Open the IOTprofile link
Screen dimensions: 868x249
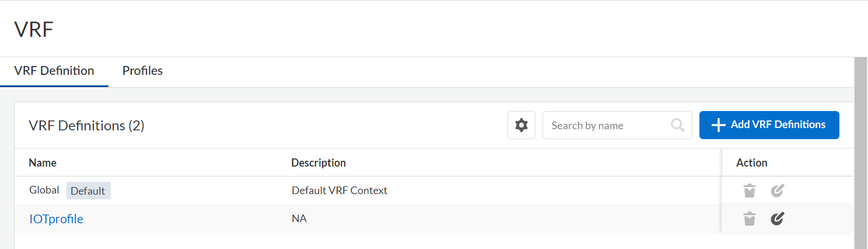pyautogui.click(x=56, y=219)
